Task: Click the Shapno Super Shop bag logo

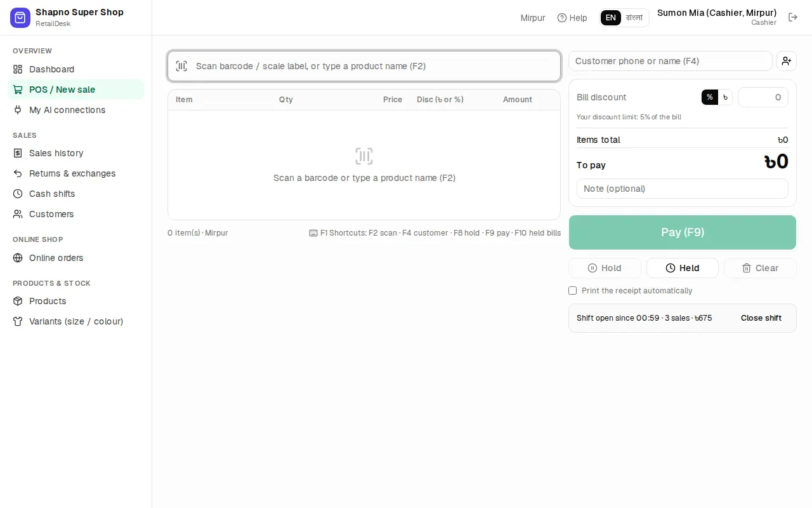Action: click(x=20, y=18)
